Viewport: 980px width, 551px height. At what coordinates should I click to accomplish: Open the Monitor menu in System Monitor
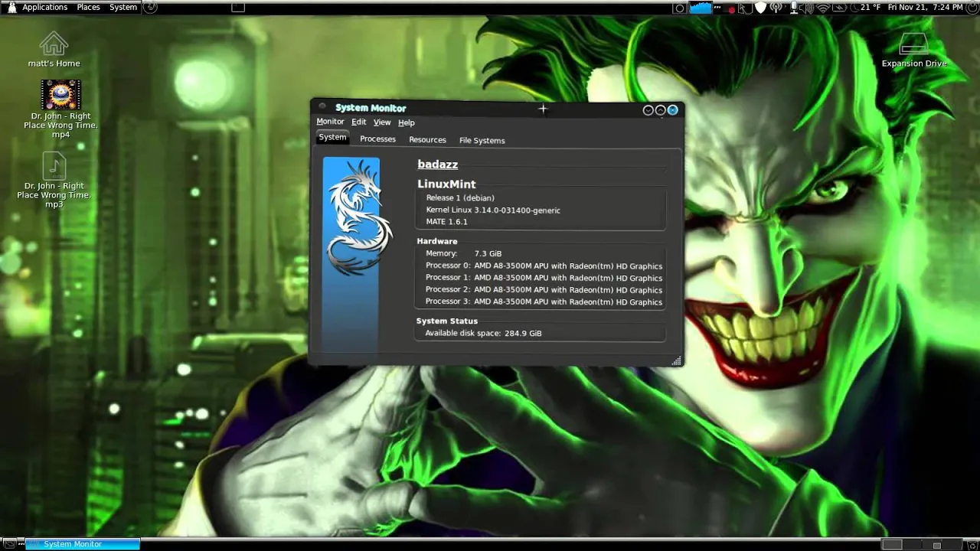330,122
